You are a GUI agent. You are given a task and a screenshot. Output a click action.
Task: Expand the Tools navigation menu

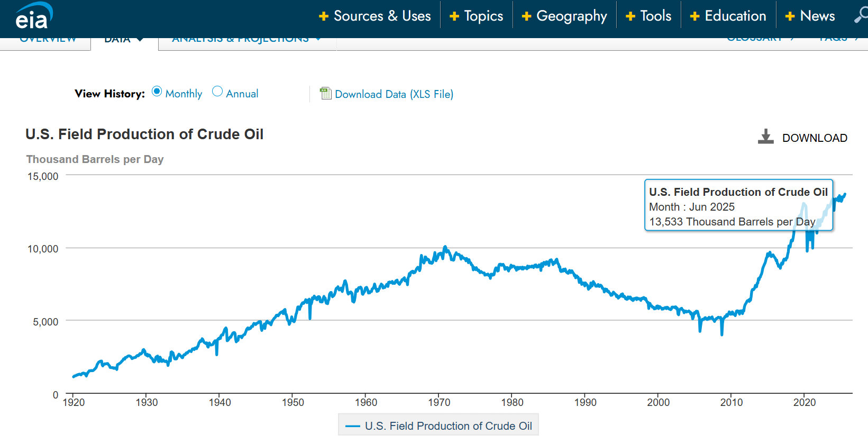coord(655,16)
